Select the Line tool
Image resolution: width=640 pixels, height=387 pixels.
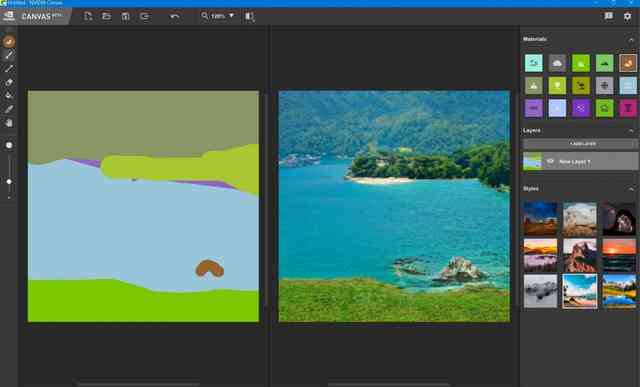click(x=9, y=69)
